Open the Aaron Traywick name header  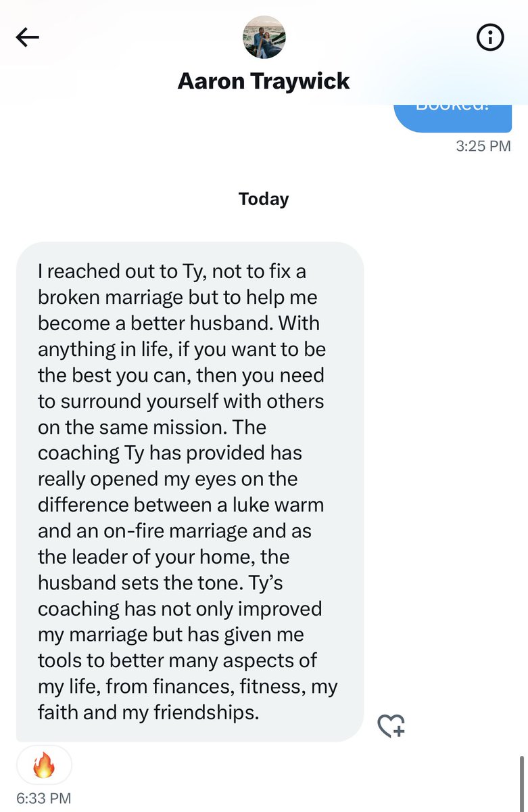click(x=264, y=81)
